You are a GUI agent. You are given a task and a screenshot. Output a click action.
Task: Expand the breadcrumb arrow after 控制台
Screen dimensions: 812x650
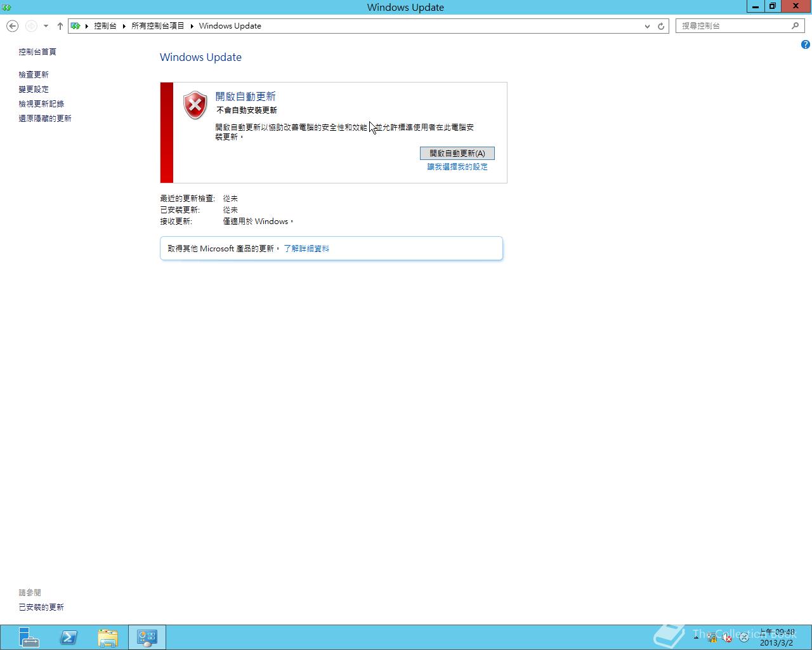pyautogui.click(x=124, y=26)
